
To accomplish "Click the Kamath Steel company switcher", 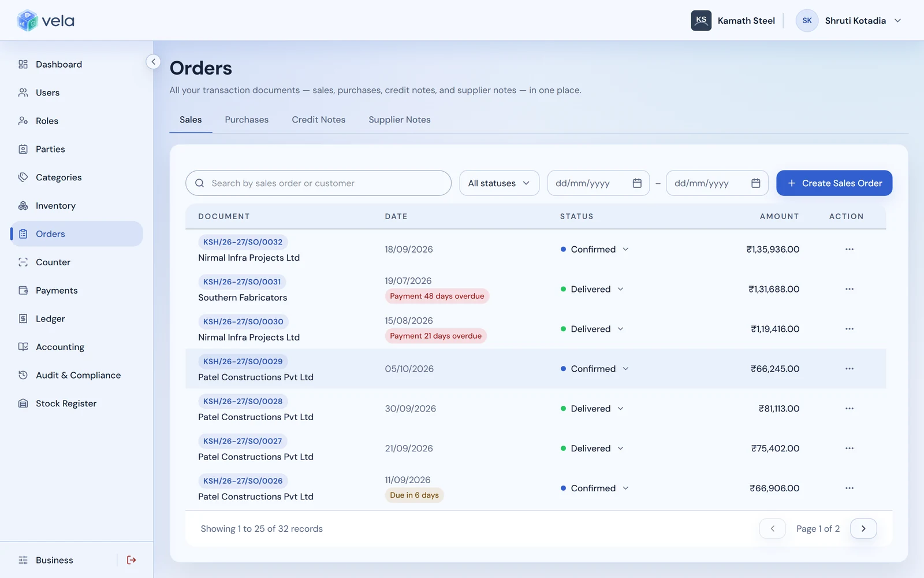I will point(733,21).
